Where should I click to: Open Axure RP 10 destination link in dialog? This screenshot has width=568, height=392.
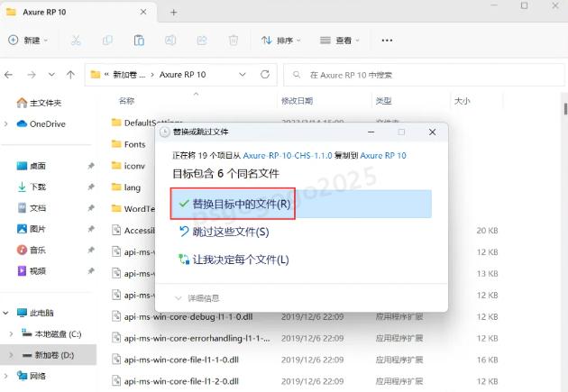(383, 155)
